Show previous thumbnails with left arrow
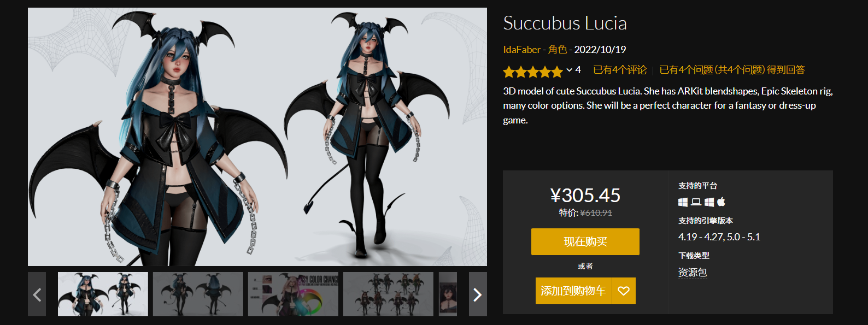Screen dimensions: 868x325 (x=37, y=294)
